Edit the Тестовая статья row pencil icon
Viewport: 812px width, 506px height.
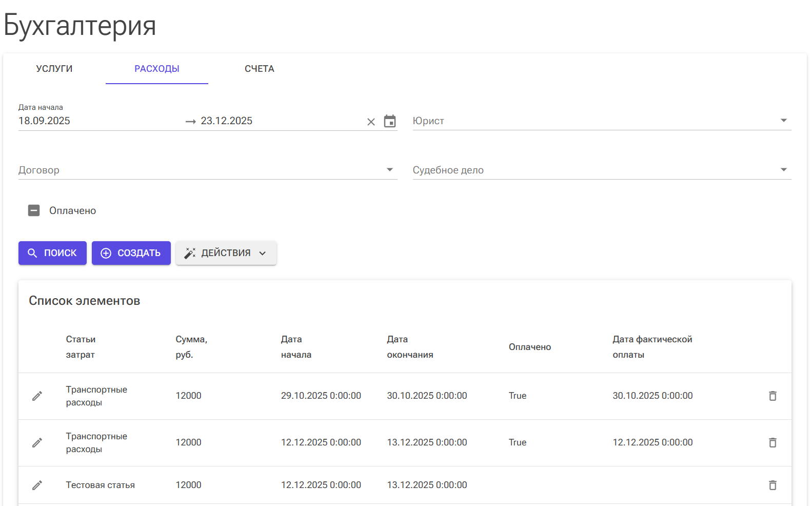37,485
